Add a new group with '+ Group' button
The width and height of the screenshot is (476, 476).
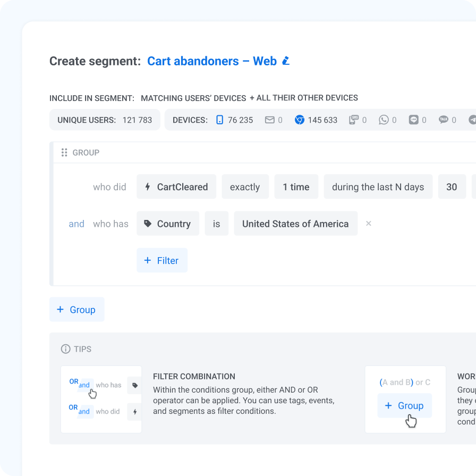click(x=77, y=309)
